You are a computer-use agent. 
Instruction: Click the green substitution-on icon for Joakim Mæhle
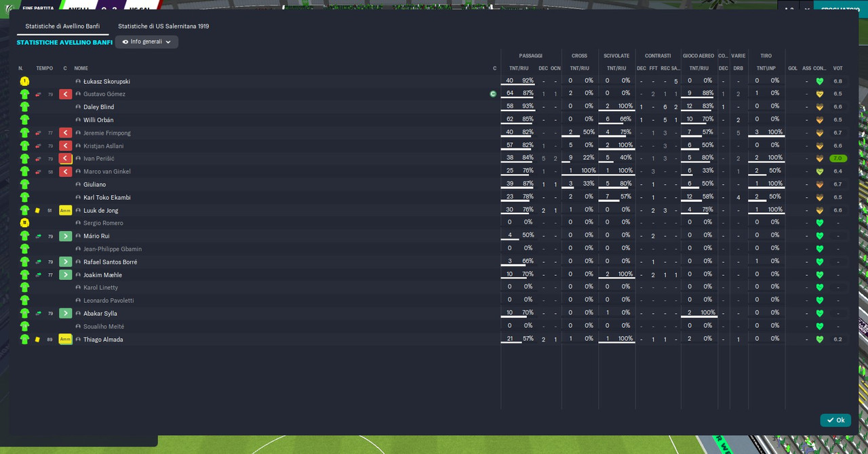pyautogui.click(x=65, y=274)
